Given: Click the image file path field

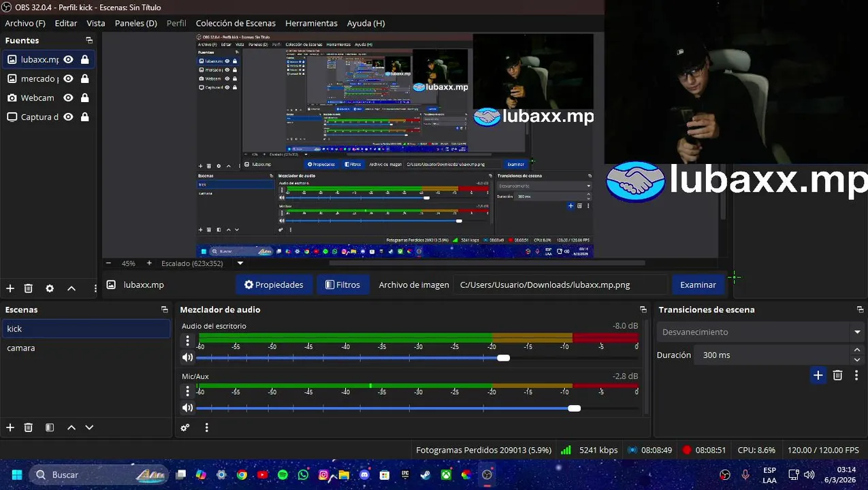Looking at the screenshot, I should click(x=561, y=285).
